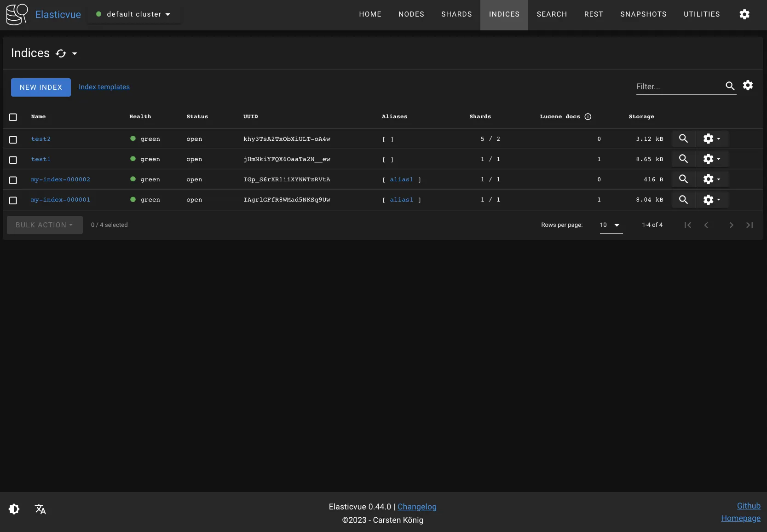Switch to the Snapshots tab
767x532 pixels.
[643, 14]
